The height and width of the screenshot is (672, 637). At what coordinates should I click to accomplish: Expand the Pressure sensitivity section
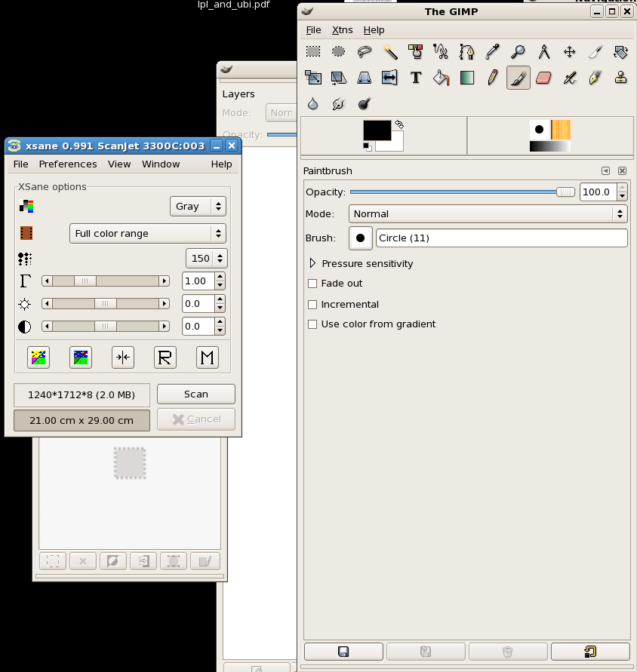point(312,263)
